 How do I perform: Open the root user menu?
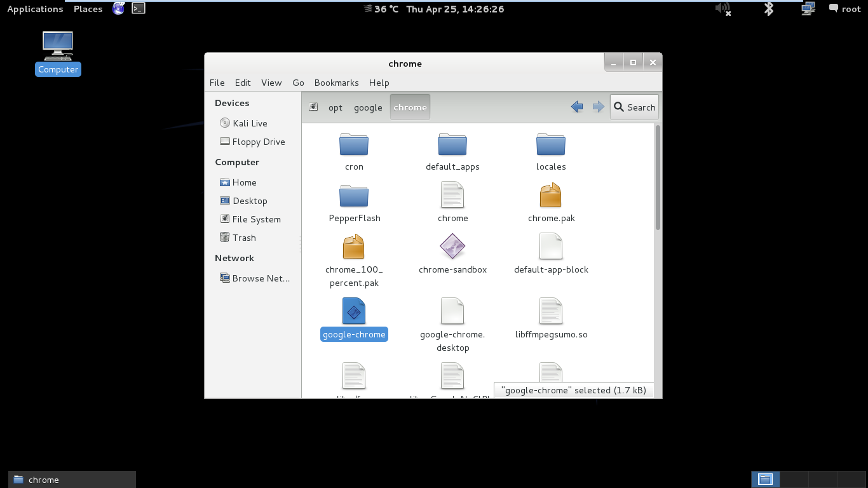point(844,9)
